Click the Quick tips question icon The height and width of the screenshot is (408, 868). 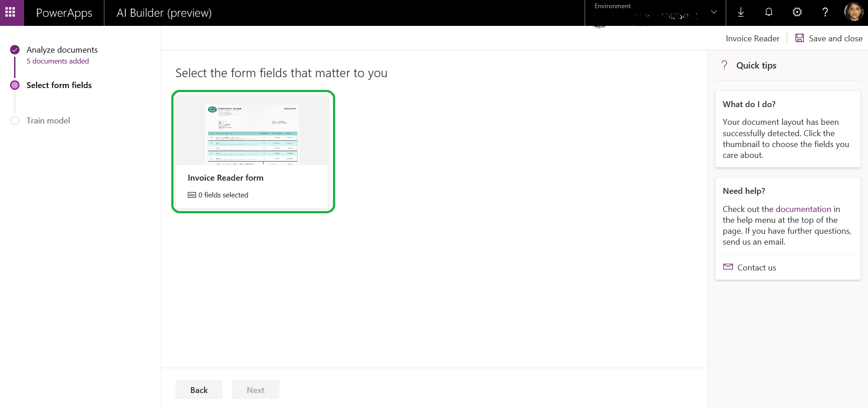pyautogui.click(x=724, y=65)
